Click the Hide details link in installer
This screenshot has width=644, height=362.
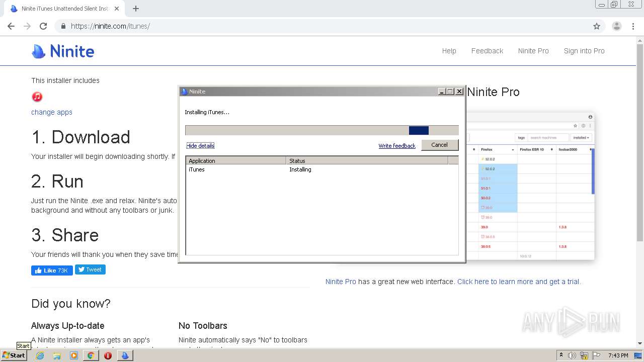(x=200, y=146)
